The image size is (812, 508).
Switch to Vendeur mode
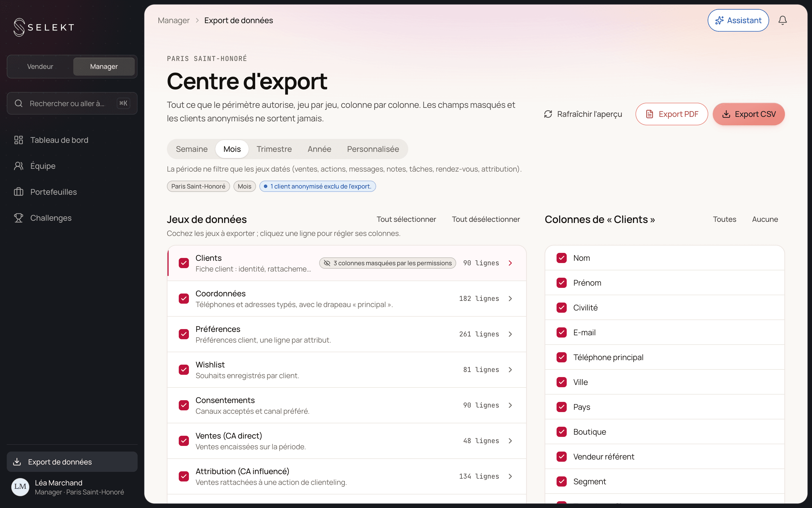coord(40,67)
